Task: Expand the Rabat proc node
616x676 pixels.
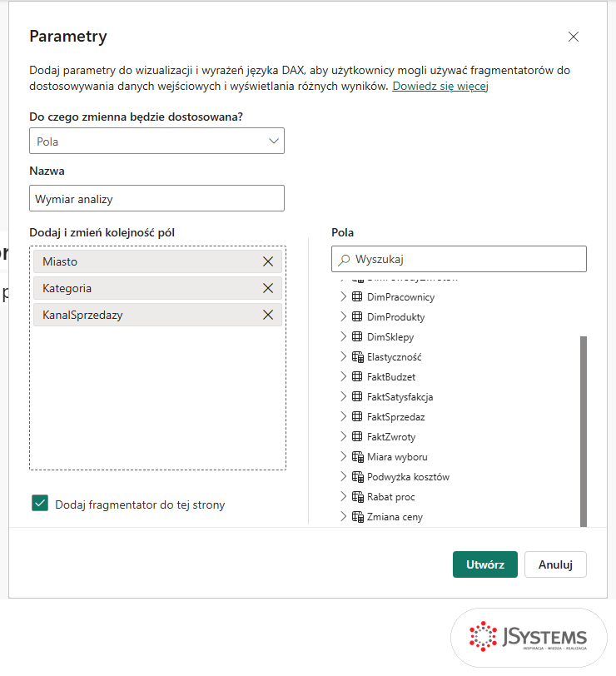Action: coord(343,496)
